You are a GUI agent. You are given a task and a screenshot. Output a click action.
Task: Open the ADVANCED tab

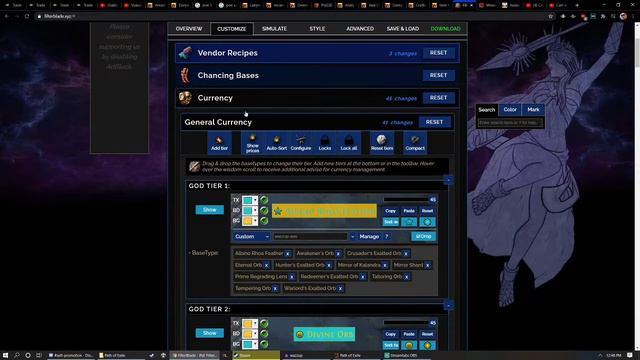click(x=360, y=29)
